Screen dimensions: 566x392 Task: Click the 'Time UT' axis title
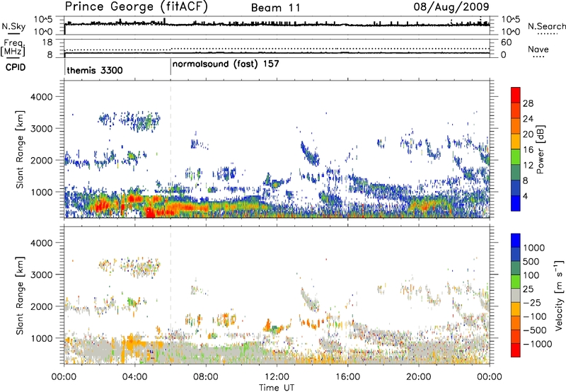click(x=277, y=387)
